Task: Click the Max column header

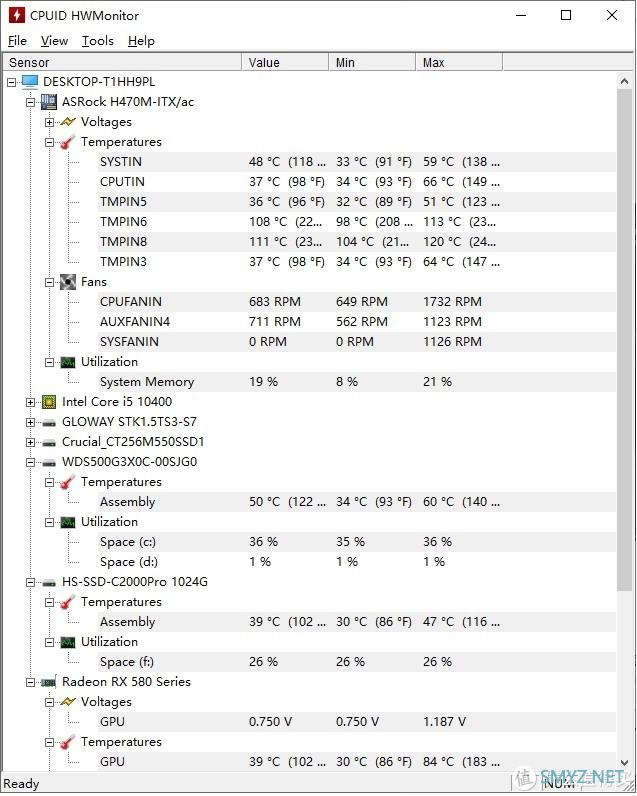Action: coord(459,62)
